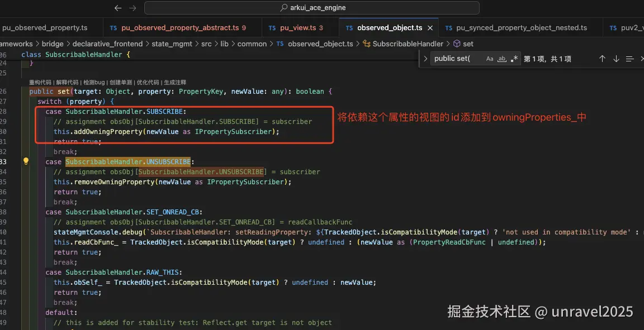Click the declarative_frontend breadcrumb
Viewport: 644px width, 330px height.
[107, 44]
